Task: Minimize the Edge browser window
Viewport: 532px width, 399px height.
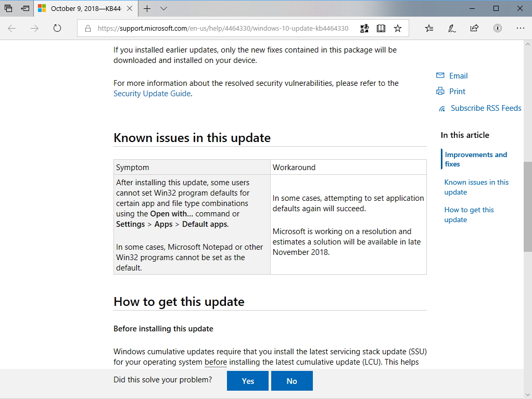Action: 472,8
